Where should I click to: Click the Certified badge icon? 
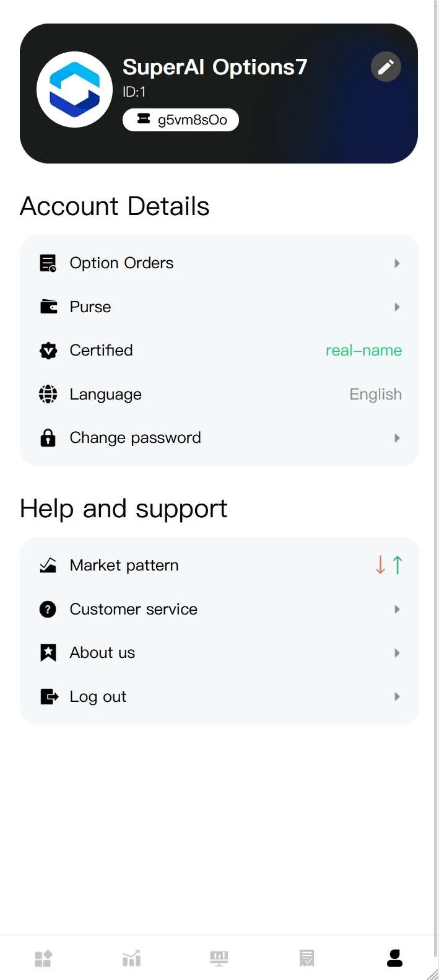48,351
